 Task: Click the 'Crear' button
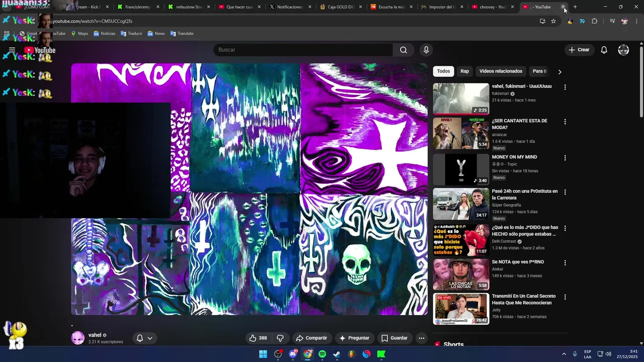[579, 50]
